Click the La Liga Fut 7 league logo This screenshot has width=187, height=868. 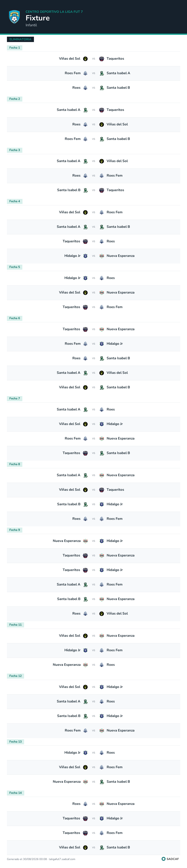[x=14, y=17]
